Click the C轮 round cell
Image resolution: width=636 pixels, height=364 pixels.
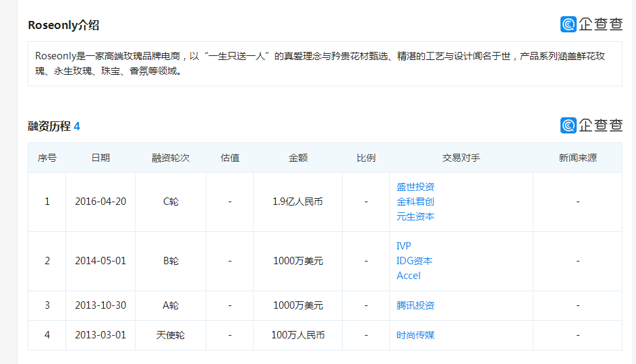[x=171, y=202]
